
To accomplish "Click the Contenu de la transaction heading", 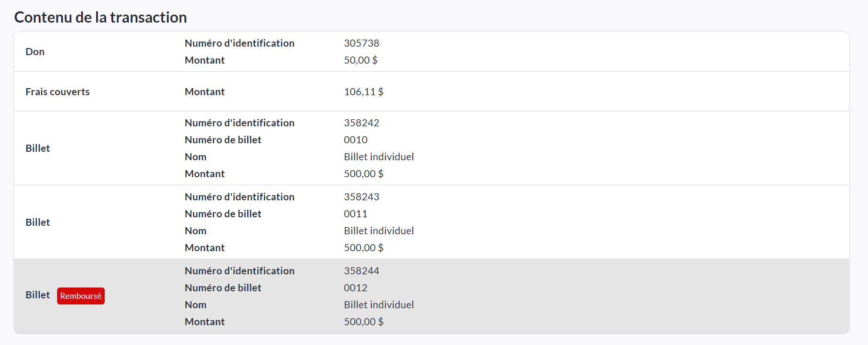I will [x=100, y=17].
